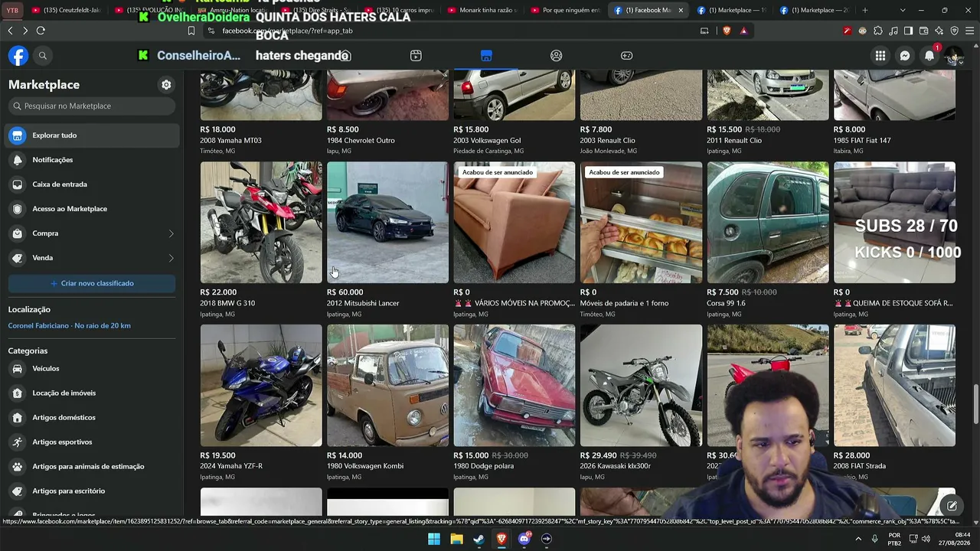
Task: Toggle the browser sidebar panel
Action: click(x=908, y=31)
